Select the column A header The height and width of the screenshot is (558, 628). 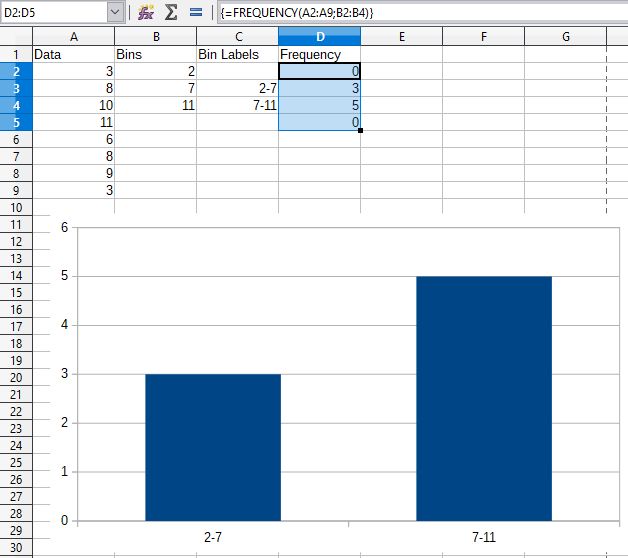pyautogui.click(x=74, y=37)
